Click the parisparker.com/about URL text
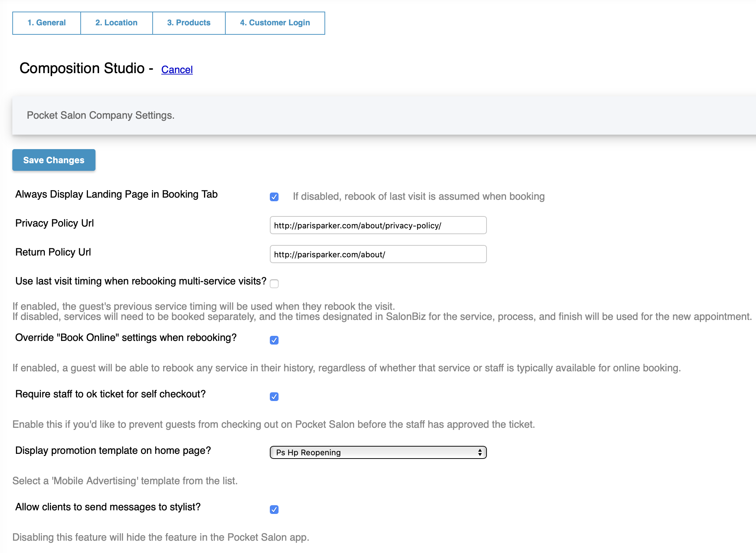Viewport: 756px width, 553px height. (329, 254)
